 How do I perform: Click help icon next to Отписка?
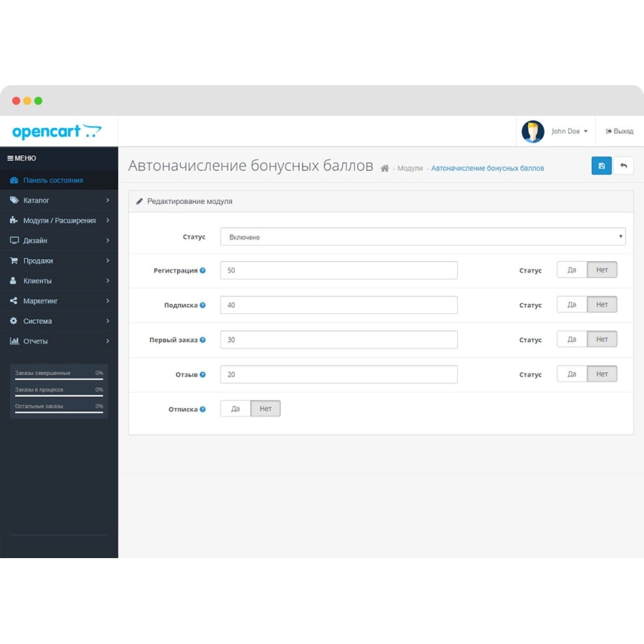tap(203, 409)
